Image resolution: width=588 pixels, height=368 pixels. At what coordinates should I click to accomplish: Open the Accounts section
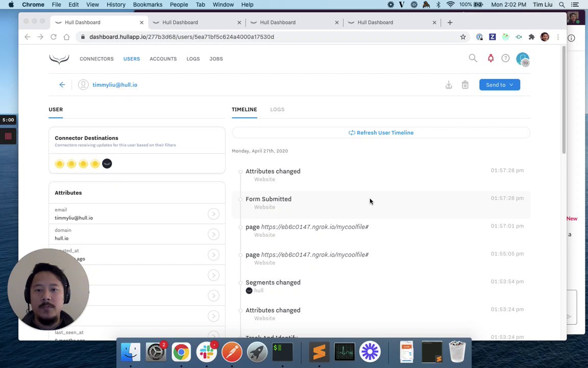[163, 59]
